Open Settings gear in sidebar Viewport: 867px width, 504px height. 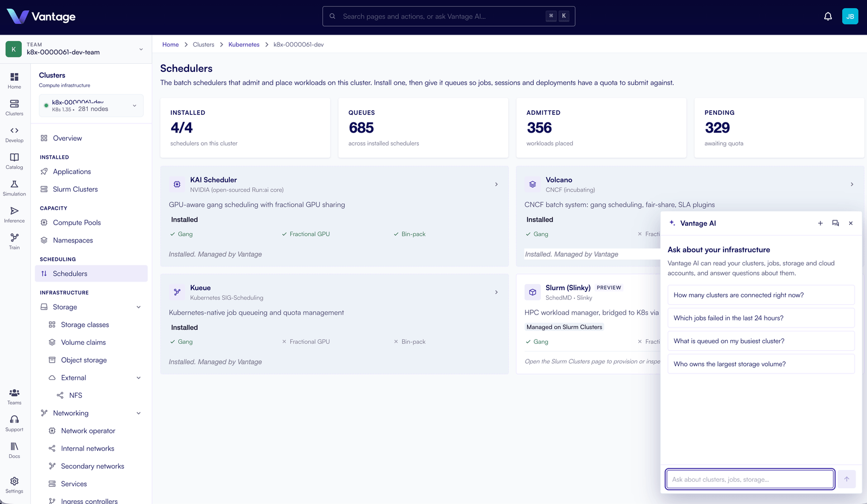click(15, 485)
